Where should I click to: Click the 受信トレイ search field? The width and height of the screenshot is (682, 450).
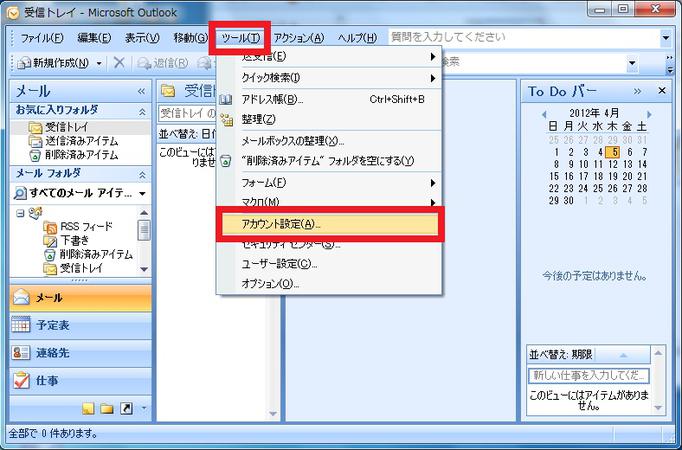click(x=187, y=114)
